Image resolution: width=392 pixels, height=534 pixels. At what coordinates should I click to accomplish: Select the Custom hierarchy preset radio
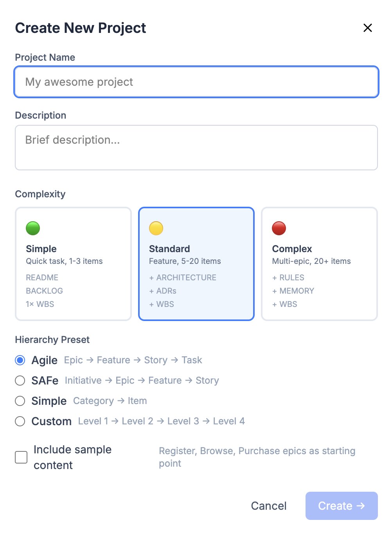20,421
